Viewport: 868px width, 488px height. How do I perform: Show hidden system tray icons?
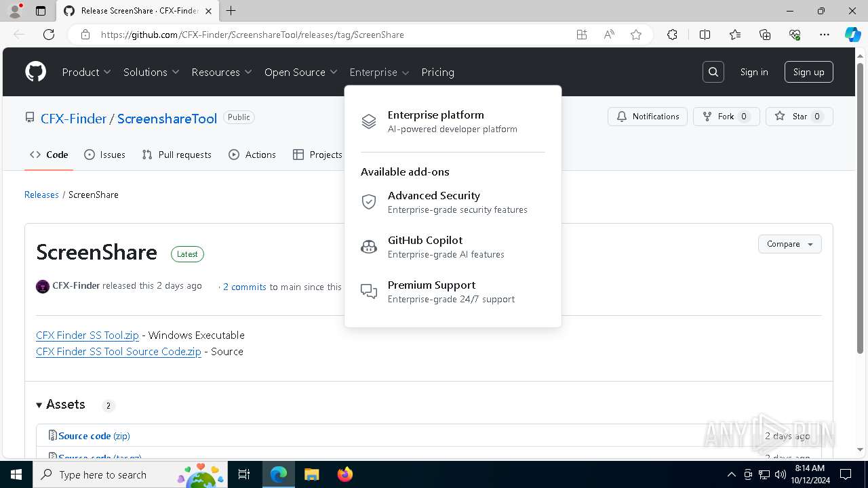click(731, 474)
